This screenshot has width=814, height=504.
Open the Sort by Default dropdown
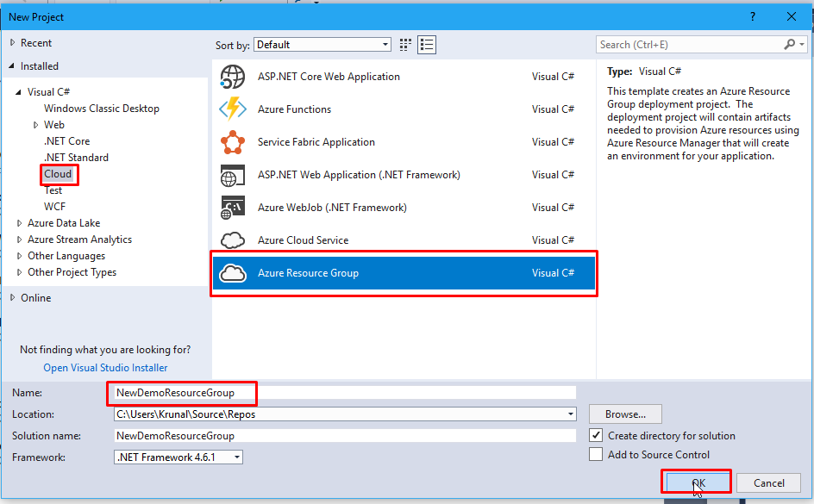click(322, 45)
